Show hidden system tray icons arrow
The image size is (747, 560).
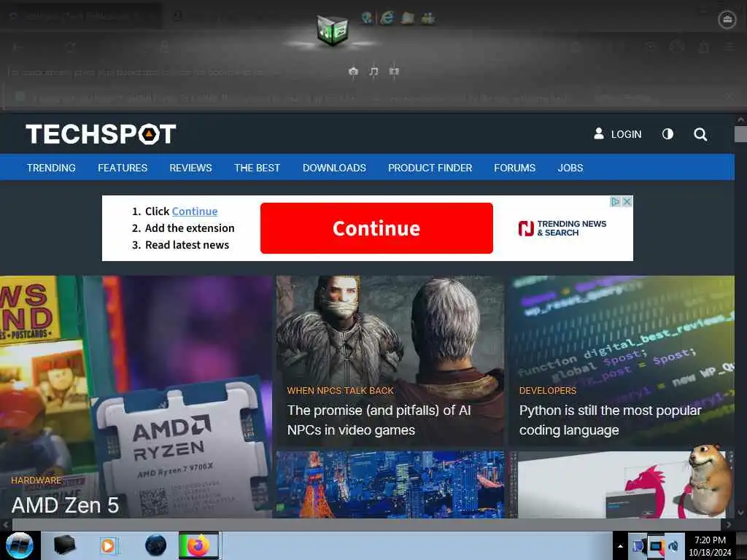[x=620, y=546]
